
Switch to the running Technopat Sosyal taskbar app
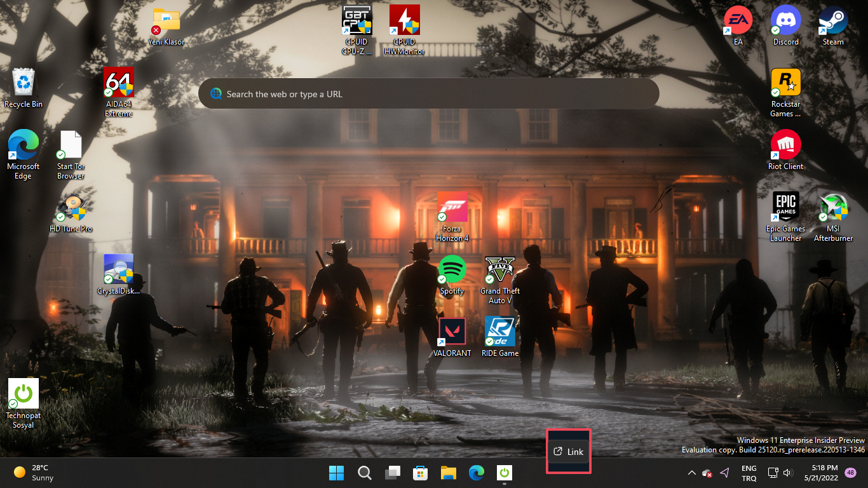(505, 473)
